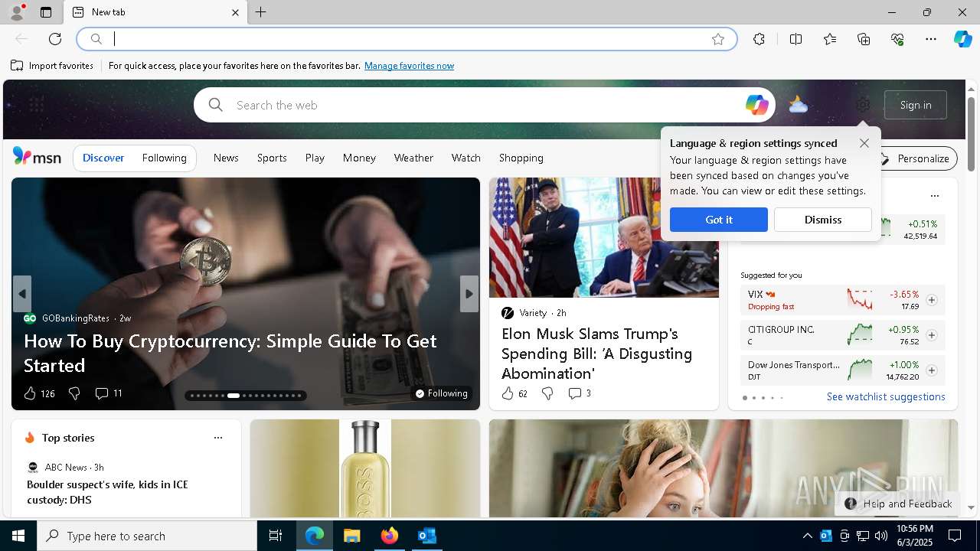The height and width of the screenshot is (551, 980).
Task: Click Help and Feedback button
Action: [x=898, y=504]
